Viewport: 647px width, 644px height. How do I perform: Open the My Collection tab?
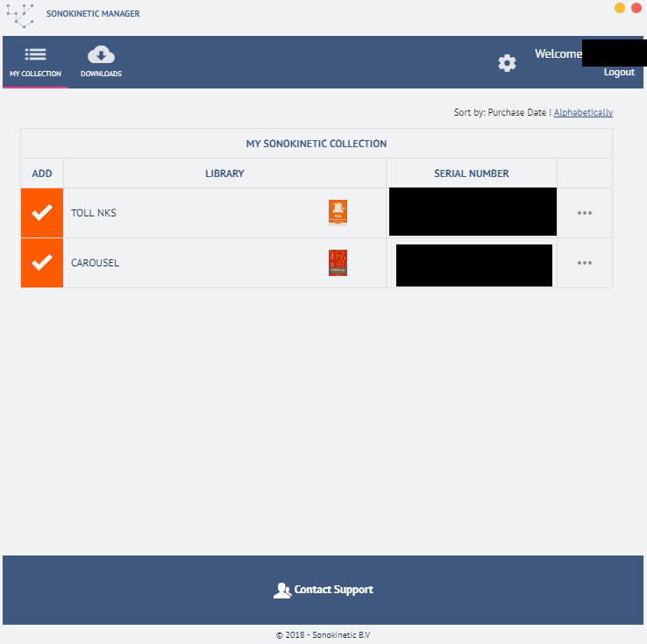[35, 62]
